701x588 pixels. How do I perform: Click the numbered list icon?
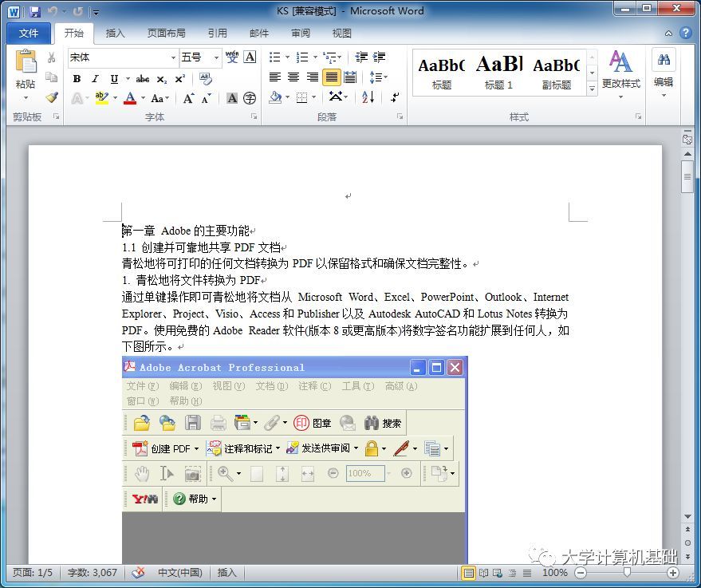[x=302, y=57]
